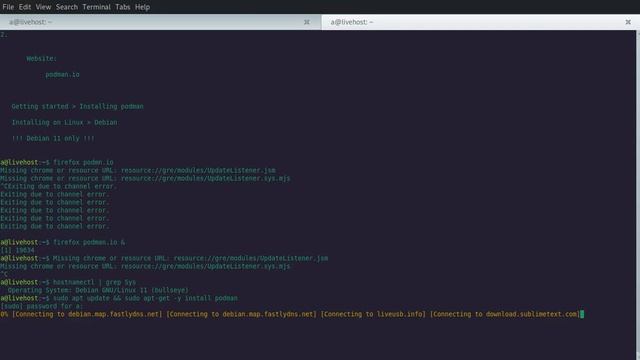Switch to the first a@livehost tab
640x360 pixels.
tap(161, 22)
